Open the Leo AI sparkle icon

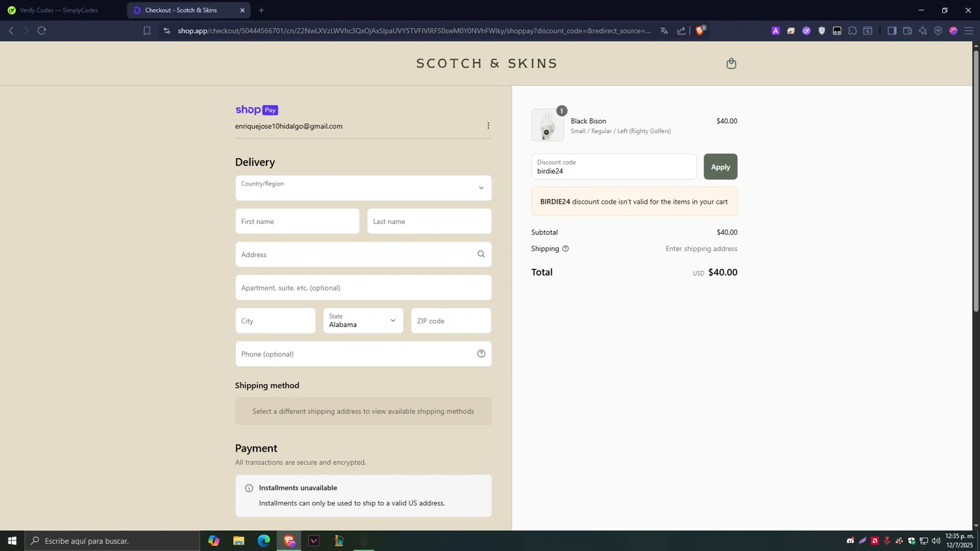click(x=923, y=31)
